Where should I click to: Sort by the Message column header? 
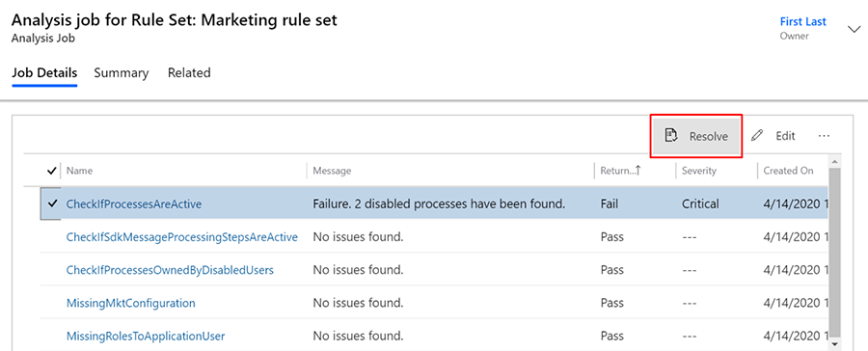332,171
